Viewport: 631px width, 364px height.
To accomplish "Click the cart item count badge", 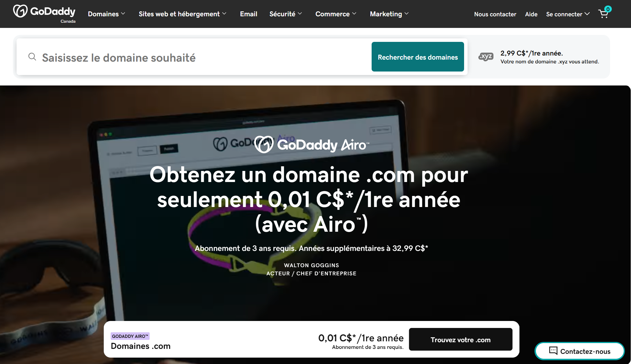I will 608,9.
